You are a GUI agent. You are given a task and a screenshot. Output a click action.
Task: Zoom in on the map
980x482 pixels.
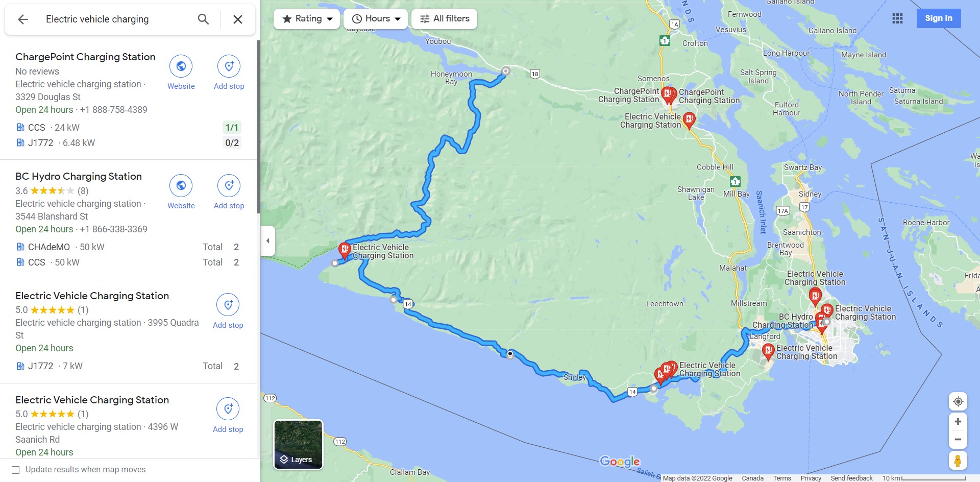pos(958,422)
